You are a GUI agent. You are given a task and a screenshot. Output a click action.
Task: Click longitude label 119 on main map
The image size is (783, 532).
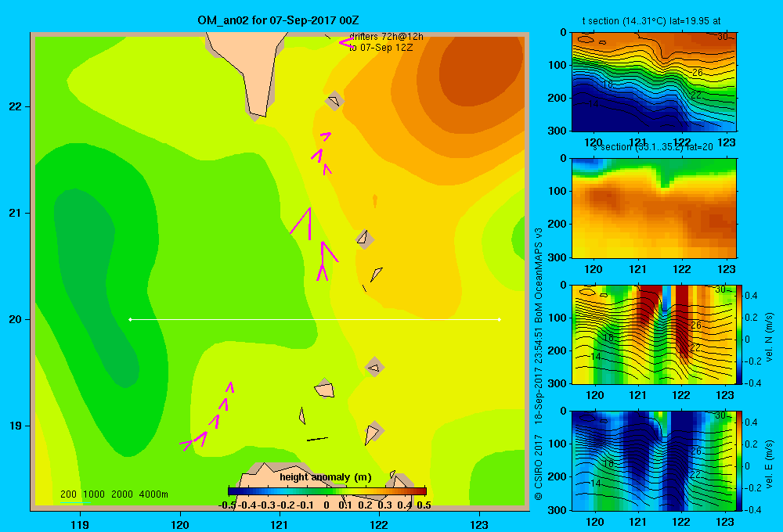pos(80,524)
